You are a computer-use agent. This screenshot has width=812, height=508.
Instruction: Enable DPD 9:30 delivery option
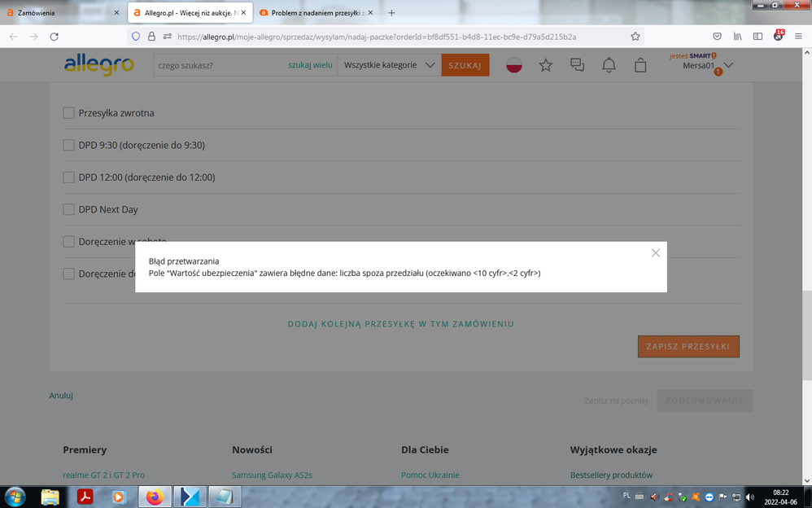click(69, 146)
